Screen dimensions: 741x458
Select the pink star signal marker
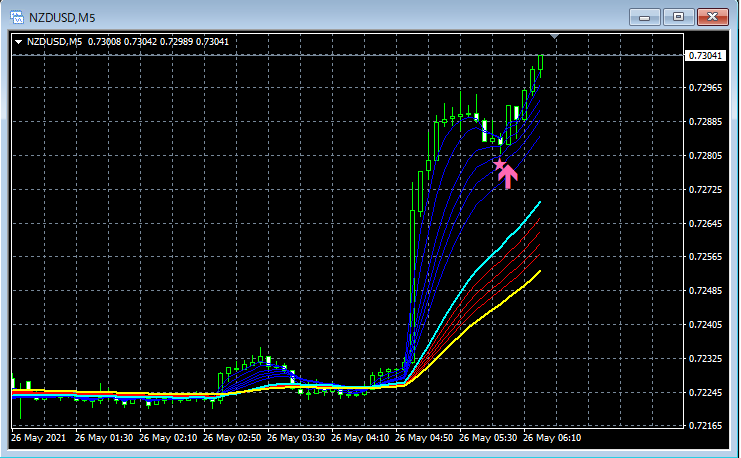tap(499, 164)
